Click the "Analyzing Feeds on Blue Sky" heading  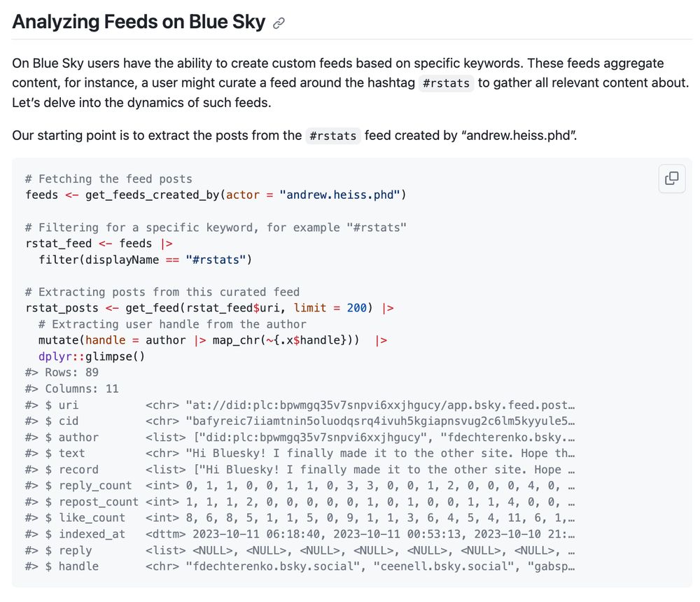[139, 22]
